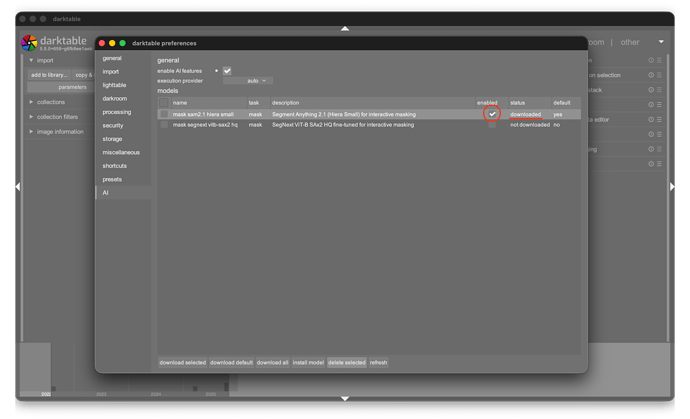Enable the segnext vitb-sax2 hq model
This screenshot has width=690, height=419.
[x=492, y=125]
